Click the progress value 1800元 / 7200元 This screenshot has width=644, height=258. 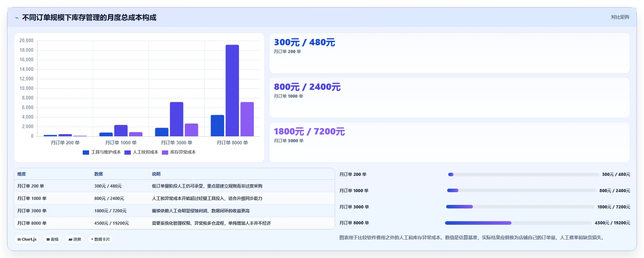pos(614,207)
